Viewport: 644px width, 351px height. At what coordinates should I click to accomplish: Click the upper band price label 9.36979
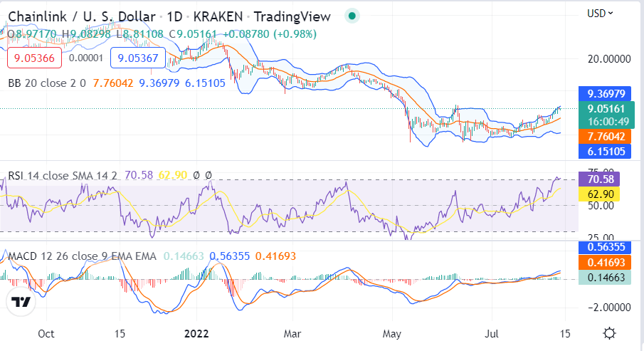[x=605, y=94]
